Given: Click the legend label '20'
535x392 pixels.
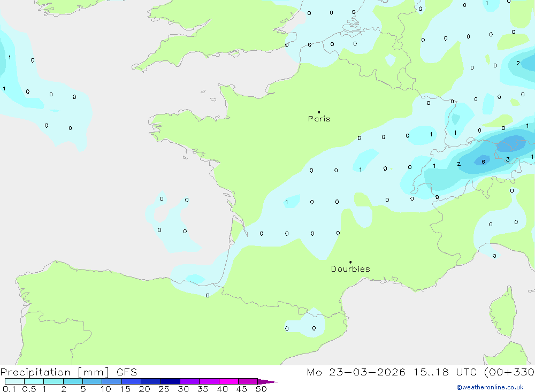Looking at the screenshot, I should click(144, 389).
